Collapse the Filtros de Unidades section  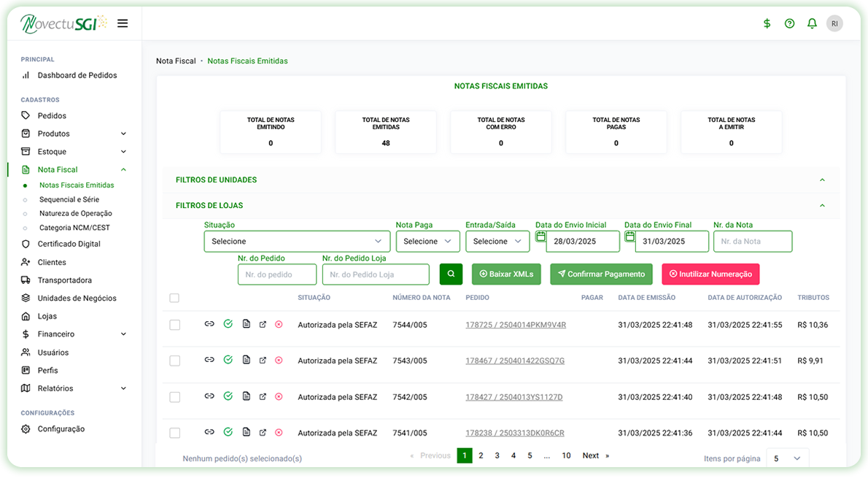click(x=822, y=180)
